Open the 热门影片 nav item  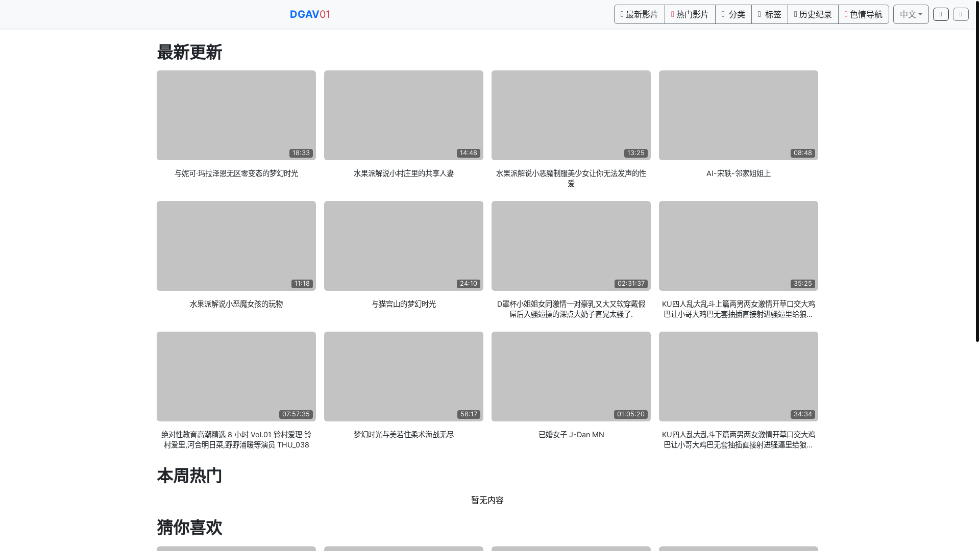tap(690, 14)
